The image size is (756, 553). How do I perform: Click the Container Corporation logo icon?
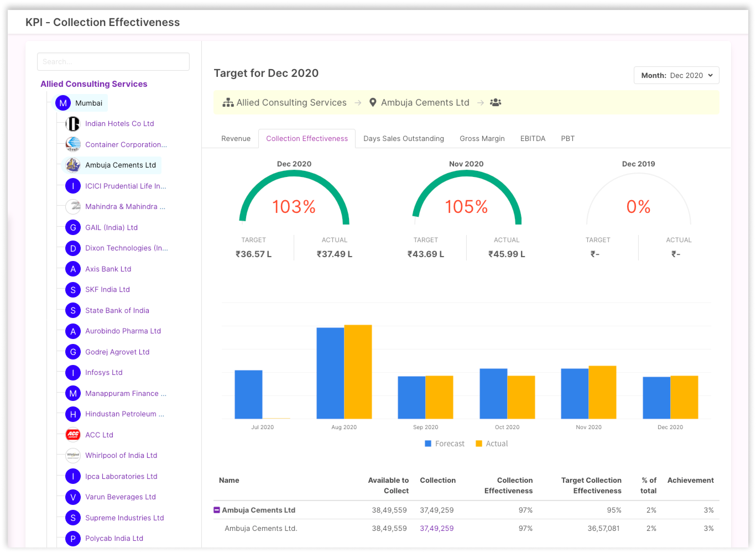click(73, 145)
